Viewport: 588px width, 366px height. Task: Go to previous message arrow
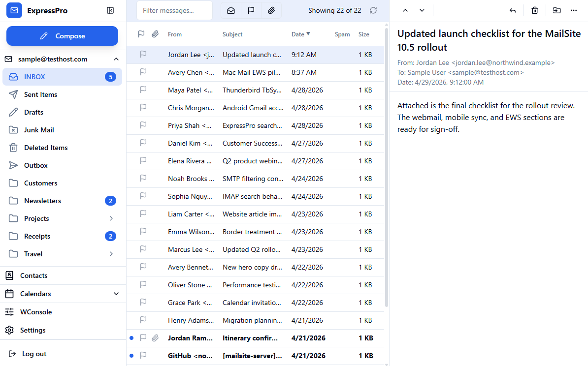coord(405,10)
